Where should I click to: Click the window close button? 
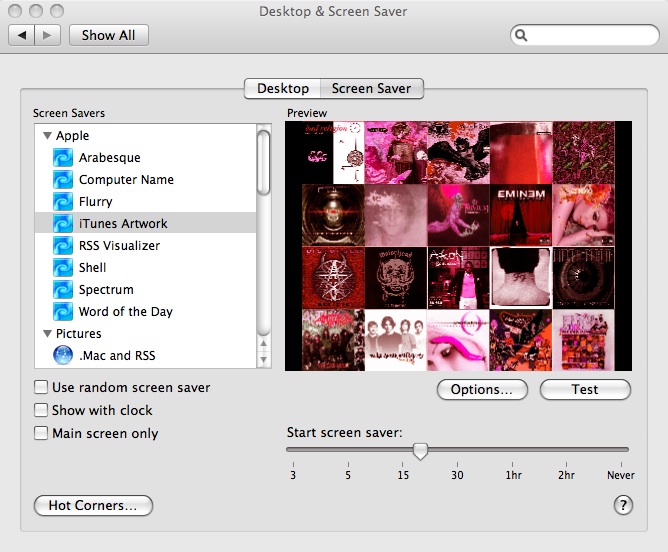click(15, 11)
